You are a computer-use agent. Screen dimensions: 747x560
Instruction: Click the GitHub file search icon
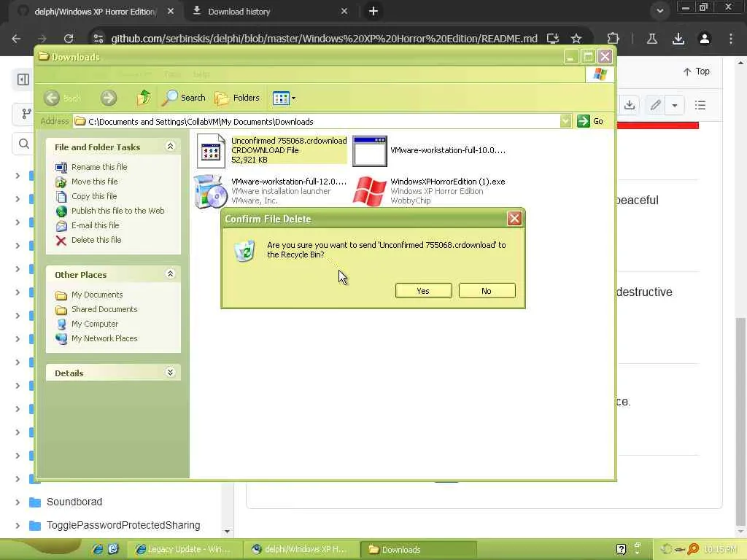coord(24,144)
